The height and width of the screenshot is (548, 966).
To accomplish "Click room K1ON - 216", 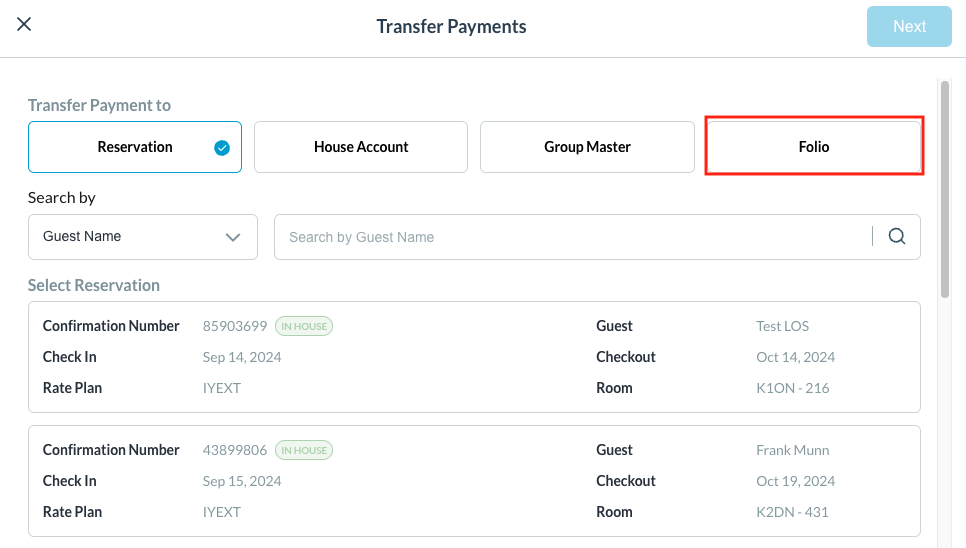I will [x=792, y=388].
